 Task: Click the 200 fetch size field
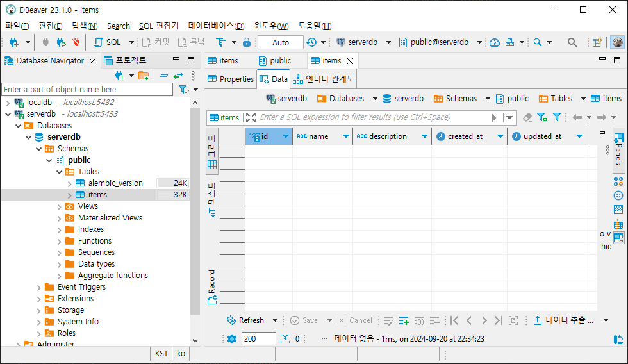tap(258, 339)
